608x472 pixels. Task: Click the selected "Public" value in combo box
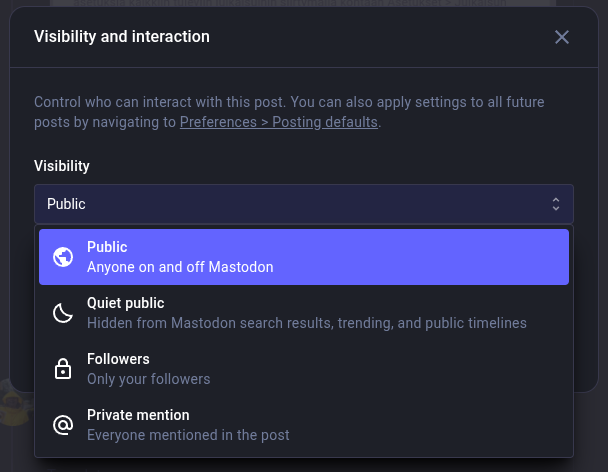[x=67, y=204]
